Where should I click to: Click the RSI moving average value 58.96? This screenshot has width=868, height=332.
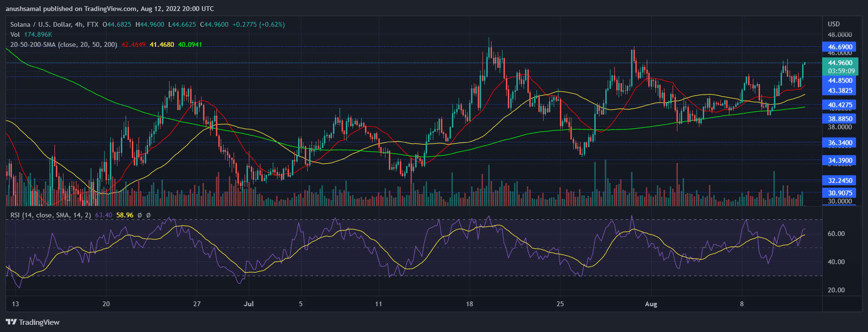pos(125,215)
